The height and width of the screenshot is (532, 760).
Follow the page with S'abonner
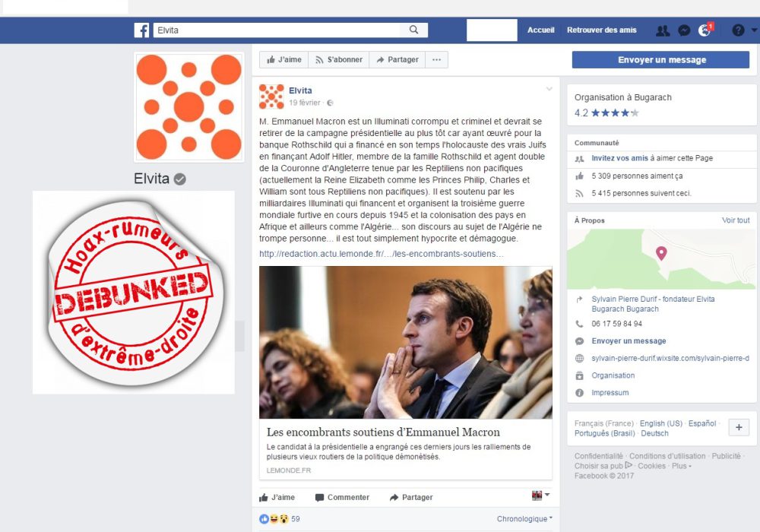point(339,59)
